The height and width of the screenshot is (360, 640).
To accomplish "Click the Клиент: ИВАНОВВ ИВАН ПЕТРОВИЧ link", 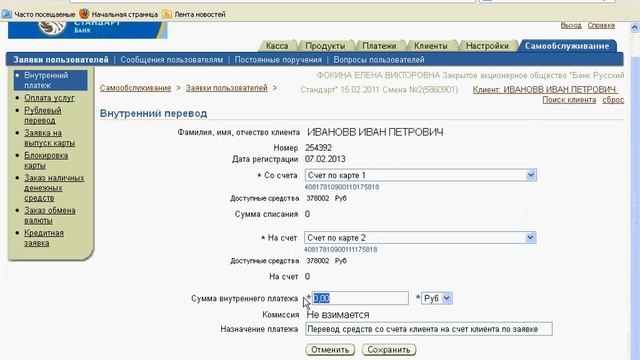I will (x=544, y=90).
